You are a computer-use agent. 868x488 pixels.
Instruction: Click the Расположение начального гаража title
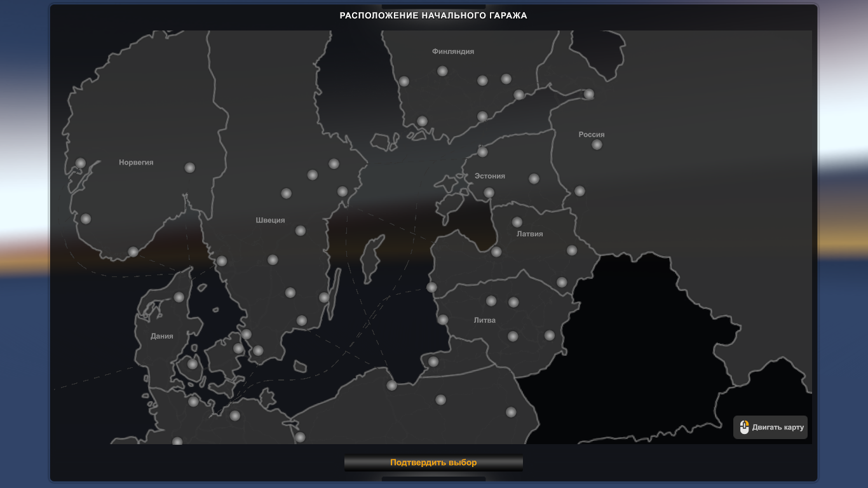point(433,15)
